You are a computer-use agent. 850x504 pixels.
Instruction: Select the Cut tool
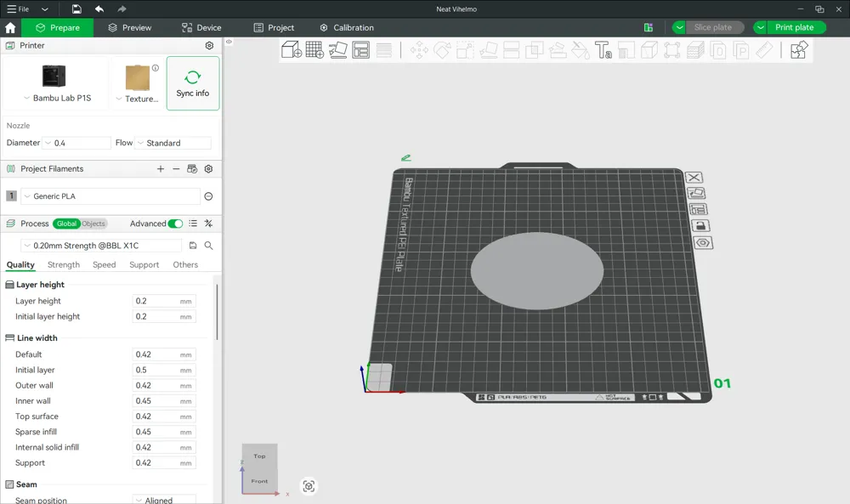pyautogui.click(x=511, y=50)
